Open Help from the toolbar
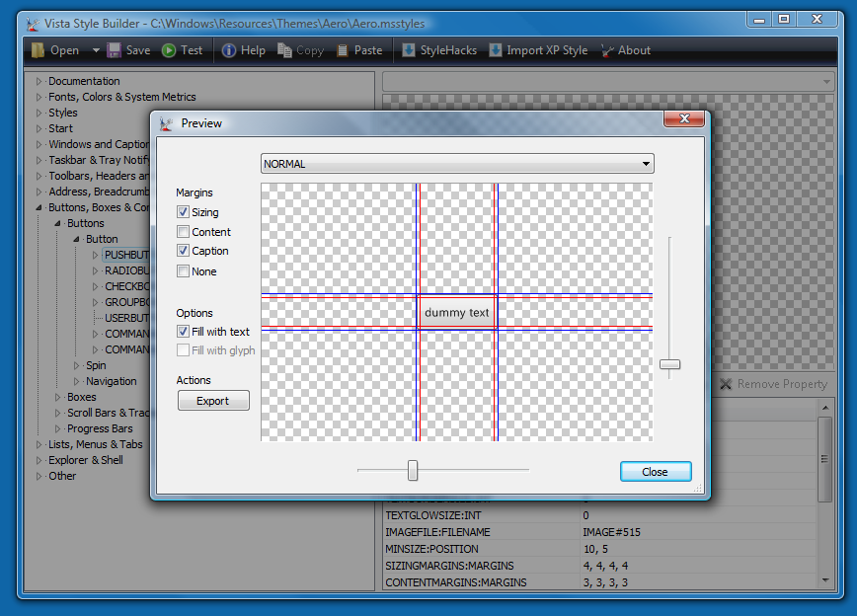 coord(229,50)
